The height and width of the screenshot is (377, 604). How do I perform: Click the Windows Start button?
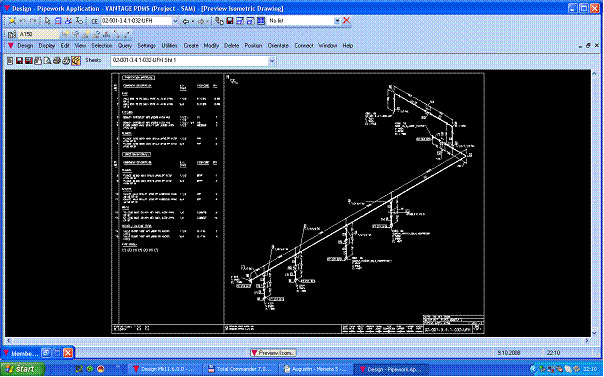[x=22, y=369]
